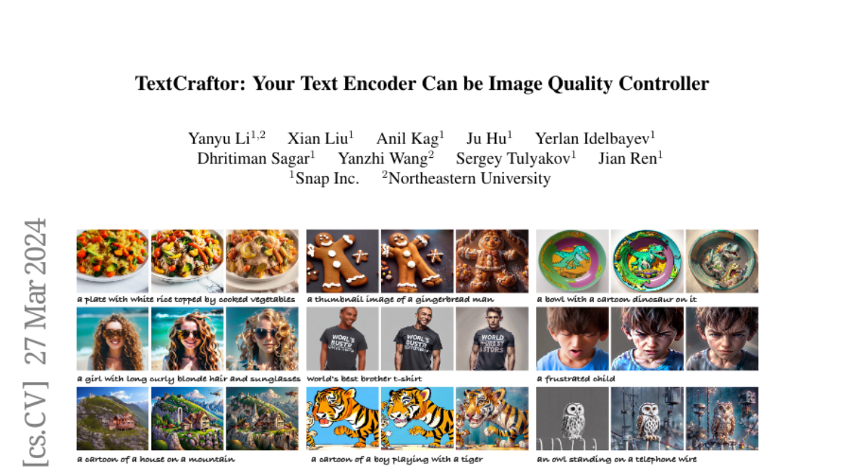Open the first rice plate image
868x469 pixels.
click(x=112, y=261)
